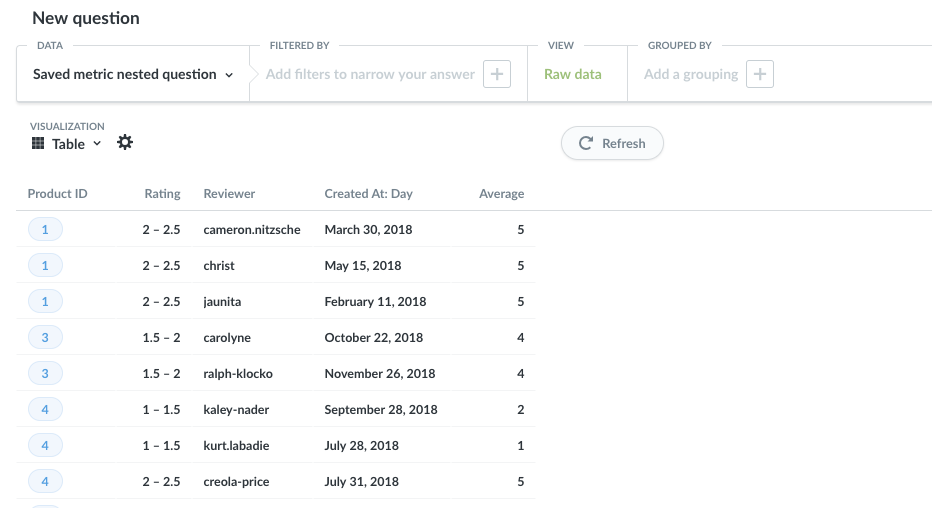This screenshot has height=508, width=932.
Task: Open Product ID 4 link for kaley-nader
Action: [45, 410]
